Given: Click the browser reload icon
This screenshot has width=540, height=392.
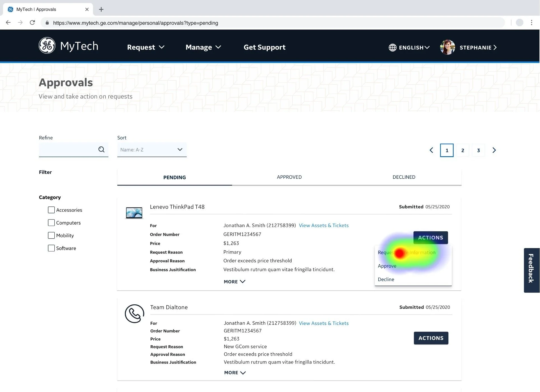Looking at the screenshot, I should tap(32, 23).
